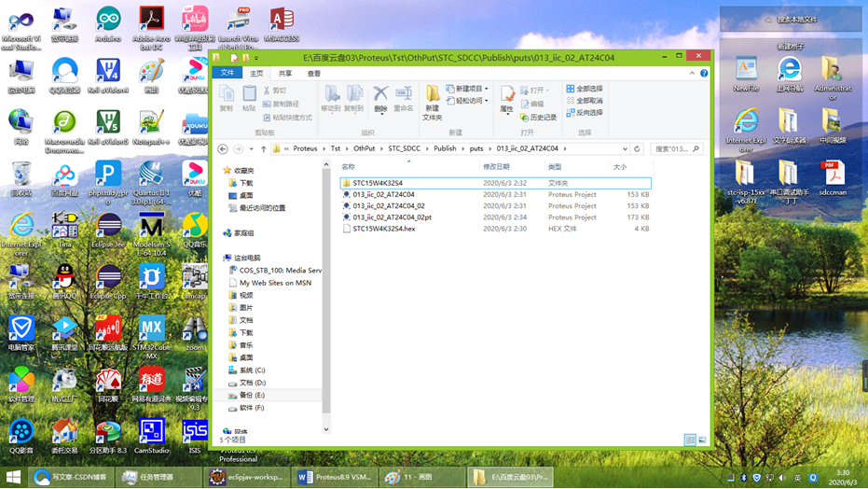Open the recent locations dropdown arrow
This screenshot has height=489, width=868.
click(x=252, y=148)
